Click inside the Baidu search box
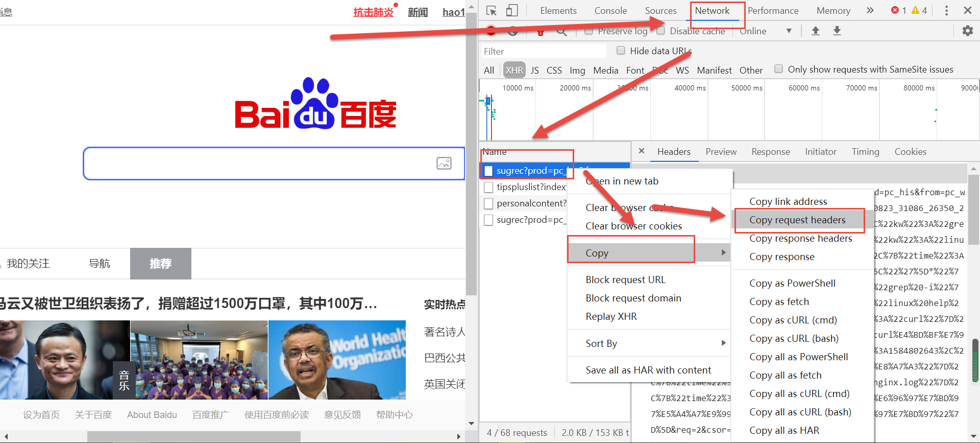 255,164
